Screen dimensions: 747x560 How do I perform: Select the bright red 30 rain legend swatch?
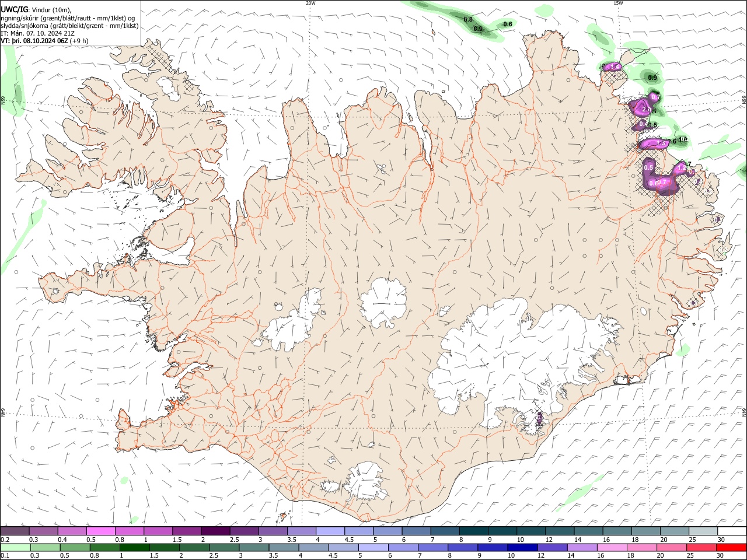point(731,548)
